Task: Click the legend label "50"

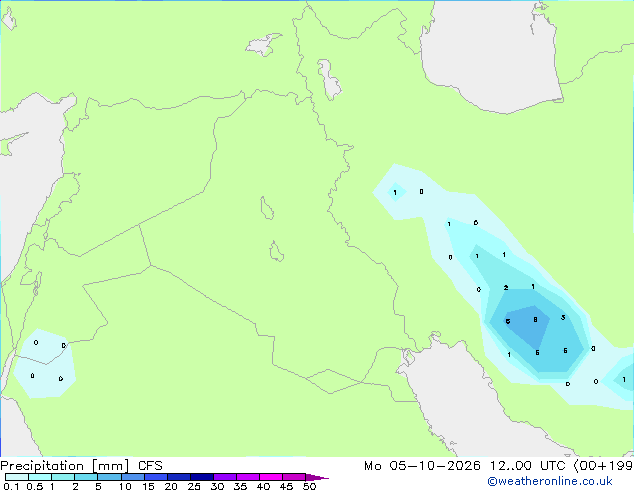Action: click(x=309, y=486)
